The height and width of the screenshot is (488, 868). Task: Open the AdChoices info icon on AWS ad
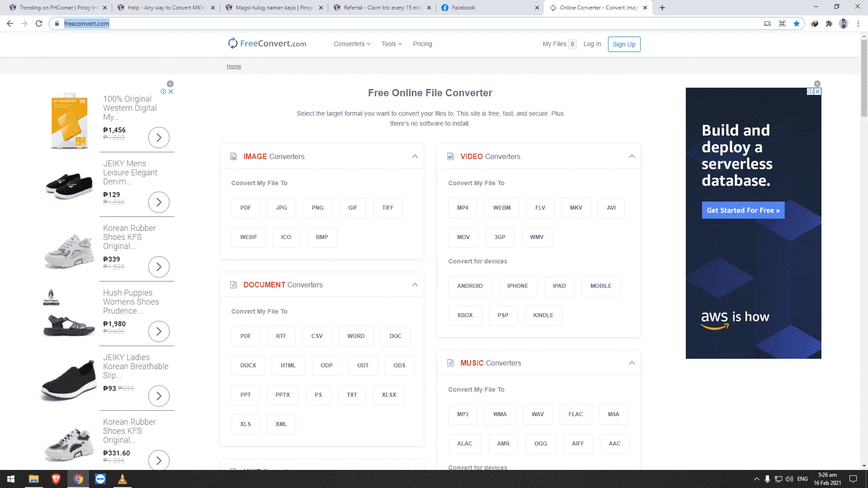(x=811, y=91)
